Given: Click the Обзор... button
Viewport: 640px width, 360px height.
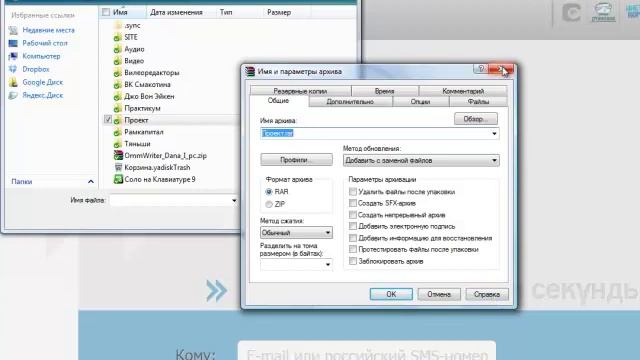Looking at the screenshot, I should click(x=476, y=119).
